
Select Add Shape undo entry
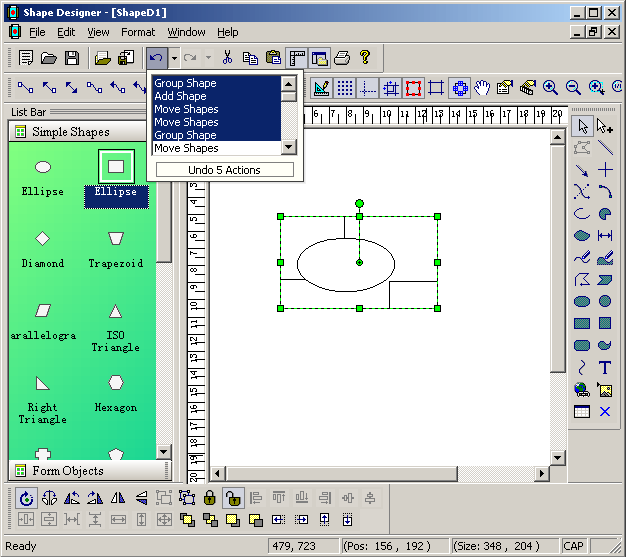[217, 96]
